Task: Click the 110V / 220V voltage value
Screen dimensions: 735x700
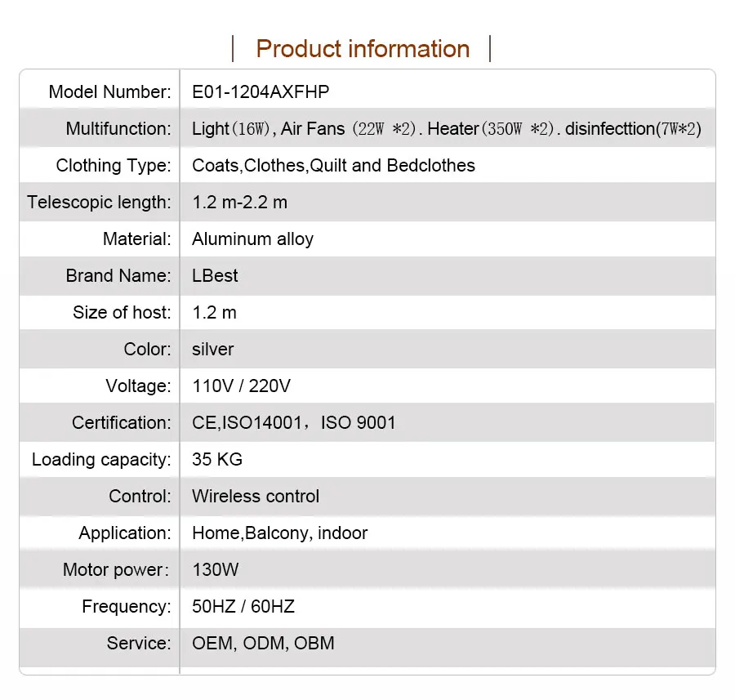Action: pos(241,386)
